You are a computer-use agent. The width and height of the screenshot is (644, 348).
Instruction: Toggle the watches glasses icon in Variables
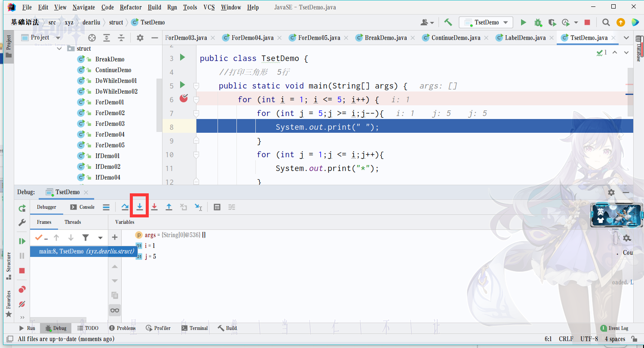pos(115,310)
